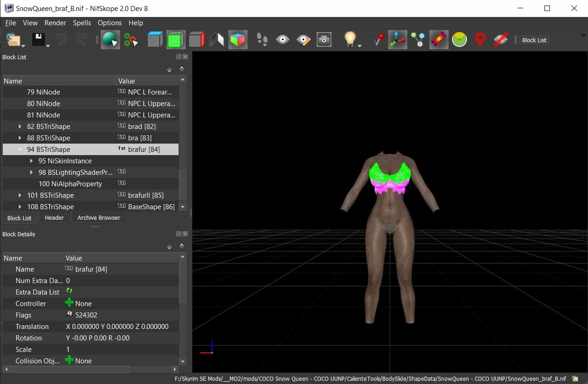588x384 pixels.
Task: Click the Block List toolbar button
Action: 534,40
